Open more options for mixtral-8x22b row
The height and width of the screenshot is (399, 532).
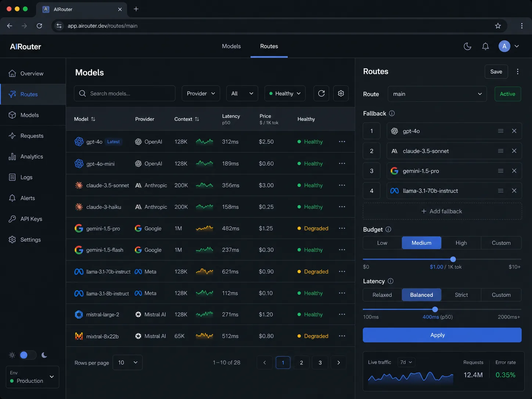[x=342, y=336]
